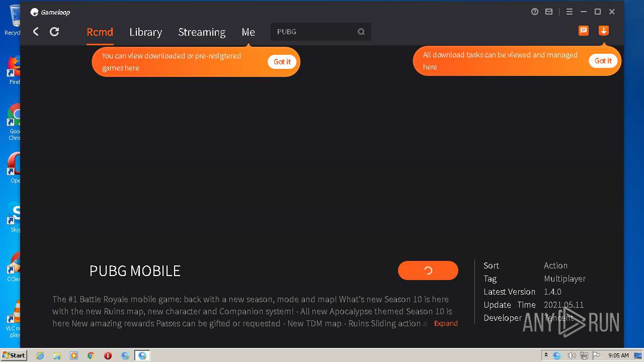The width and height of the screenshot is (644, 362).
Task: Open the media player taskbar icon
Action: point(74,355)
